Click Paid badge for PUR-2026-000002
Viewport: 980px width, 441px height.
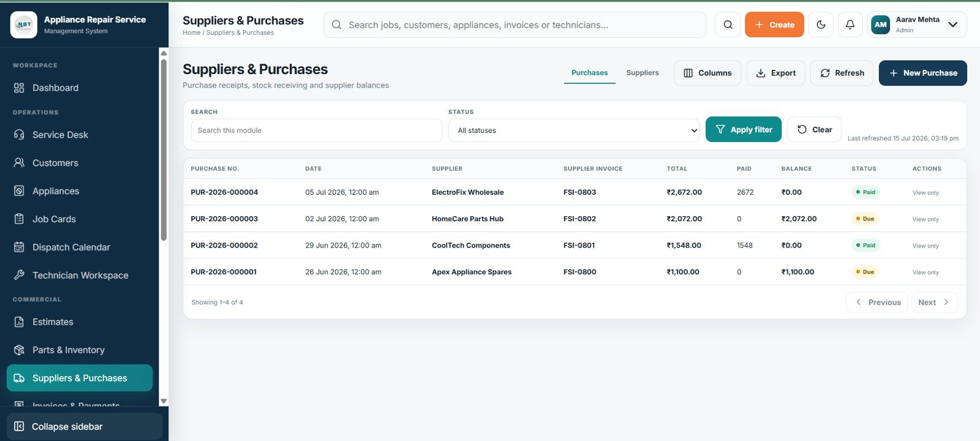pos(865,246)
